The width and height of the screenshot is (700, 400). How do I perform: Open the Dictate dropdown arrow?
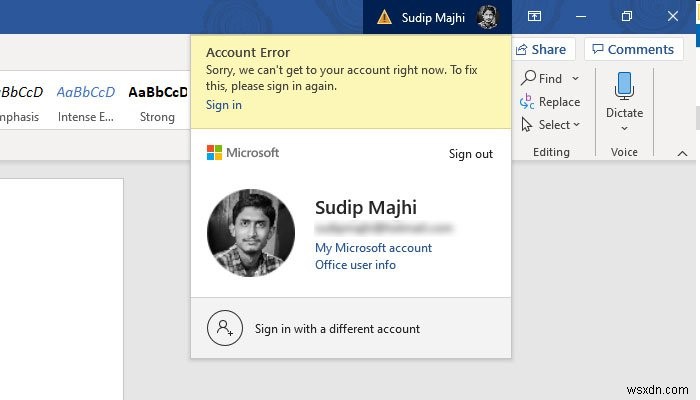pos(624,128)
